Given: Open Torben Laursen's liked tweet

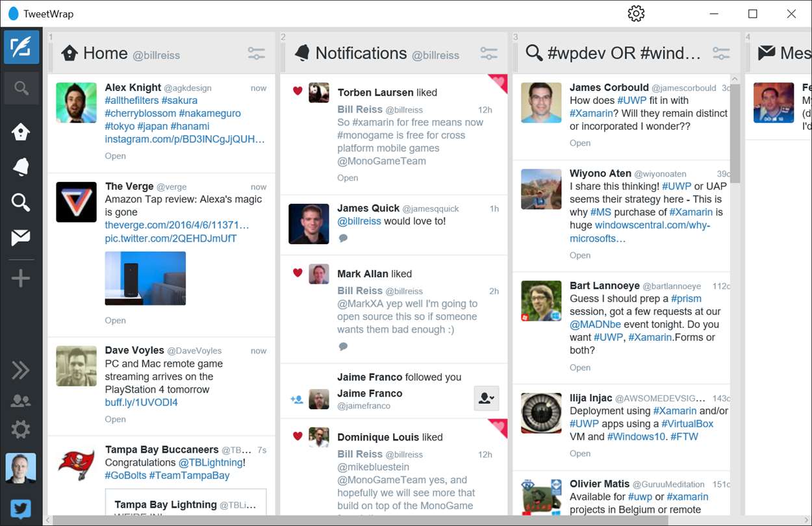Looking at the screenshot, I should coord(348,178).
